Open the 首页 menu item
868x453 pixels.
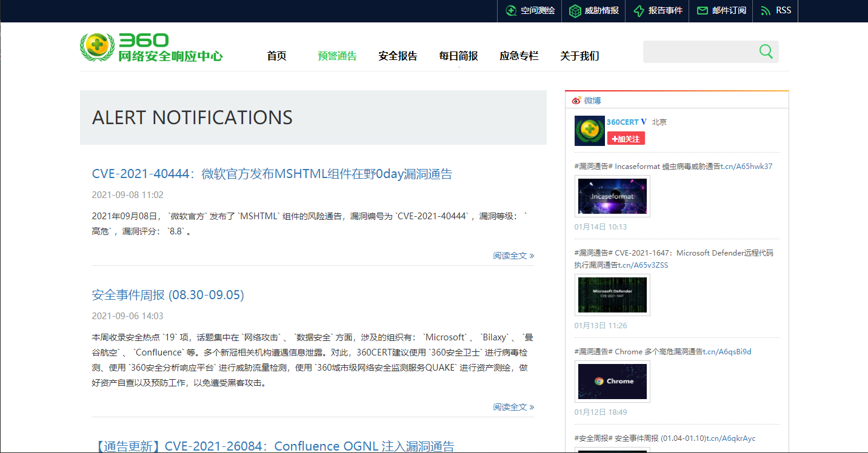pos(276,56)
